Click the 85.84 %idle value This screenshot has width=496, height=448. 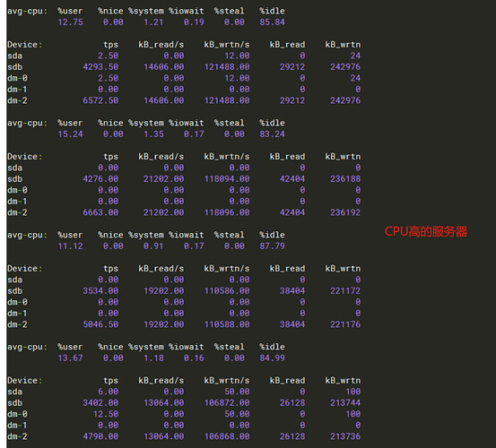tap(272, 22)
